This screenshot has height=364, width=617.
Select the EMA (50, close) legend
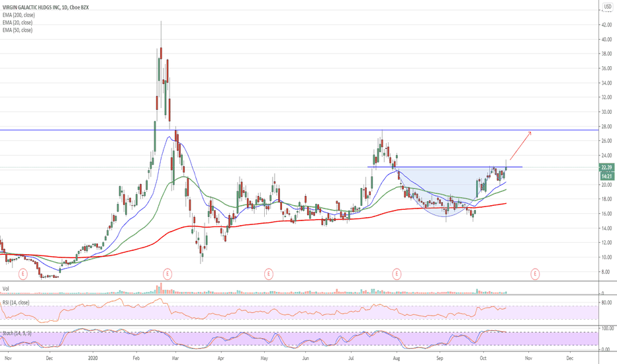17,30
